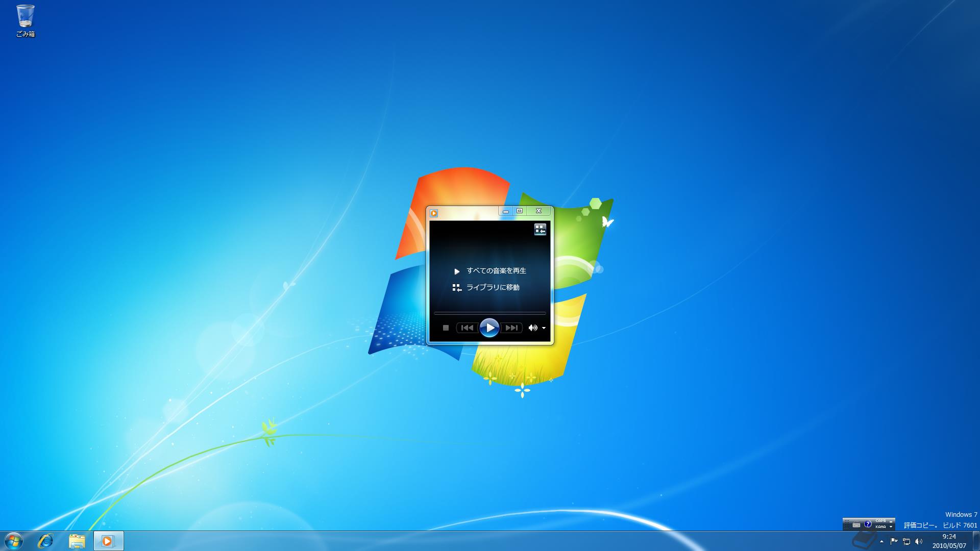Toggle KANA in the language bar

[880, 527]
